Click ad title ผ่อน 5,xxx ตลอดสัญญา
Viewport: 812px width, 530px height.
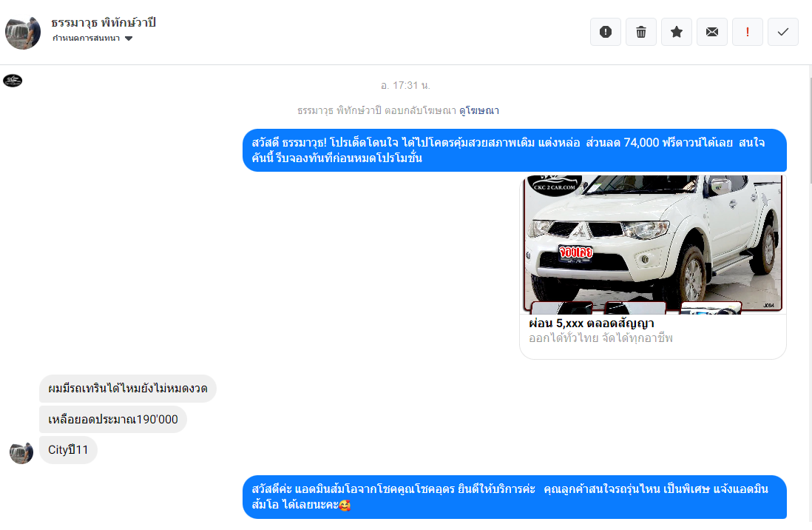tap(592, 323)
